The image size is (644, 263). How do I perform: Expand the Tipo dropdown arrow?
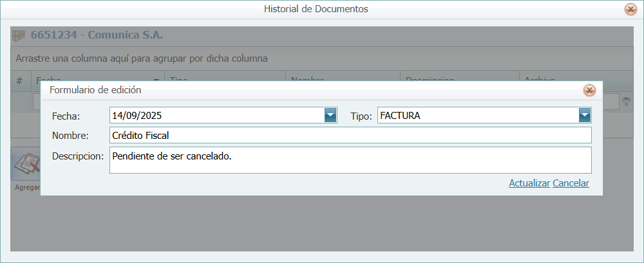584,116
